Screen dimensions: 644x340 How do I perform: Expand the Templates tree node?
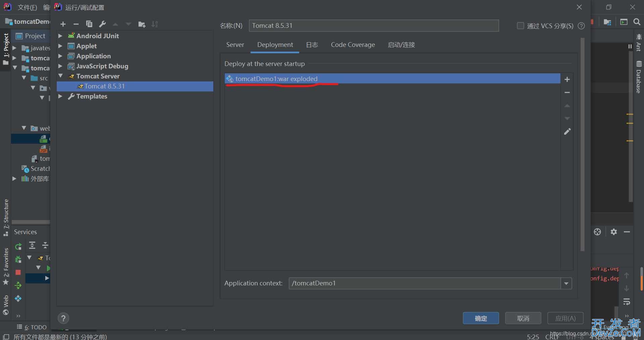click(60, 96)
